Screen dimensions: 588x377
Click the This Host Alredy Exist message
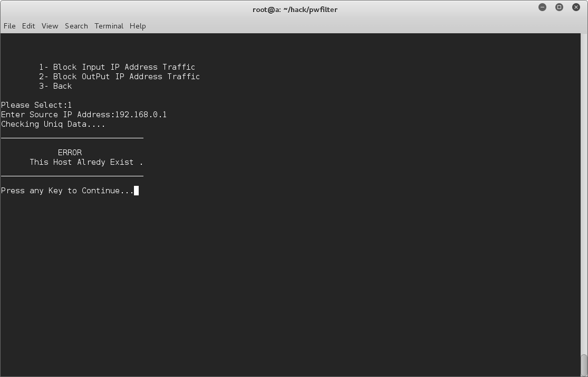[86, 162]
